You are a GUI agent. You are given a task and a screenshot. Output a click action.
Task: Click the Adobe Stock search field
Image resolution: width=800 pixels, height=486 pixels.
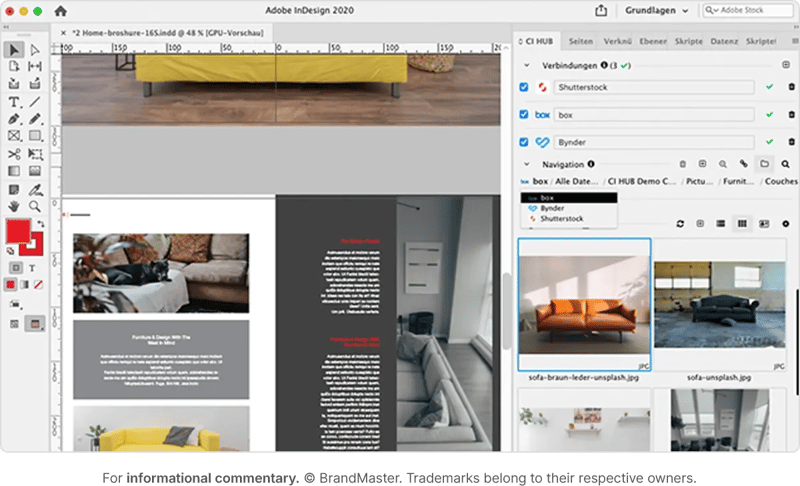click(747, 10)
